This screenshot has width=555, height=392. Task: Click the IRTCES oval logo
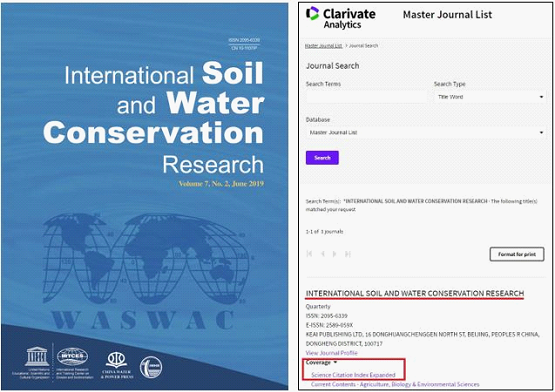coord(73,356)
